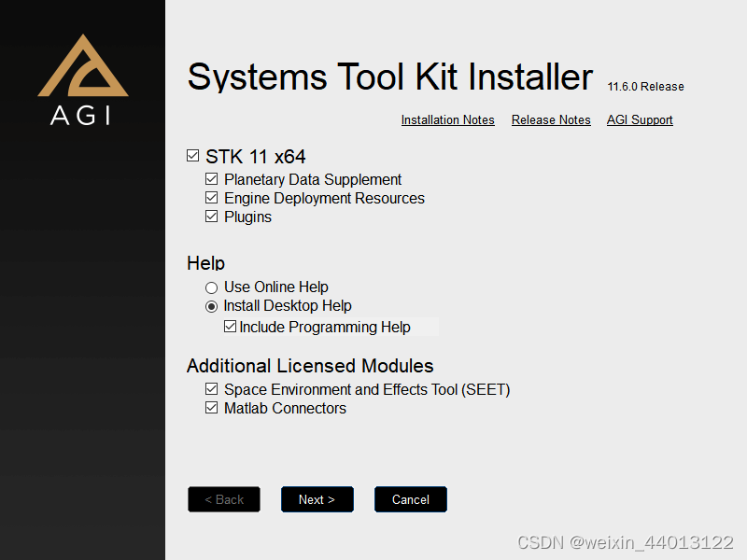
Task: Uncheck Matlab Connectors checkbox
Action: click(212, 408)
